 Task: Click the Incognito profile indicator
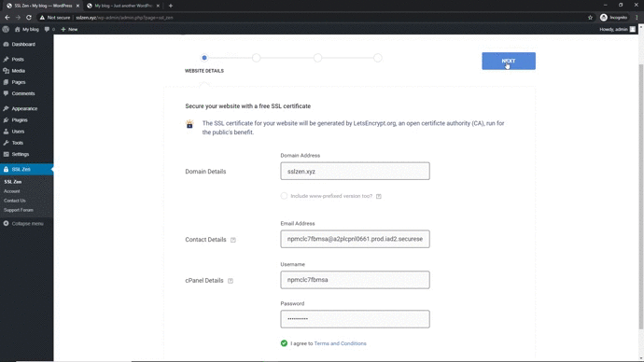point(614,18)
